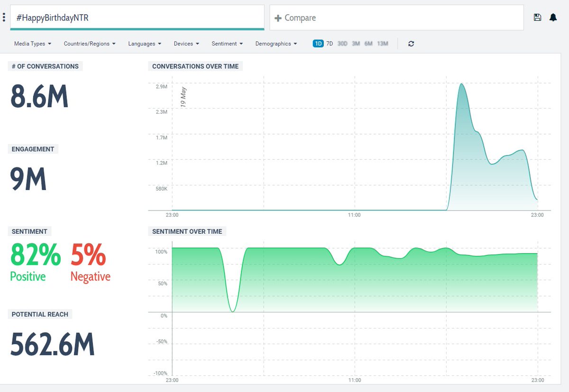Screen dimensions: 569x392
Task: Click the save floppy disk icon
Action: [x=537, y=18]
